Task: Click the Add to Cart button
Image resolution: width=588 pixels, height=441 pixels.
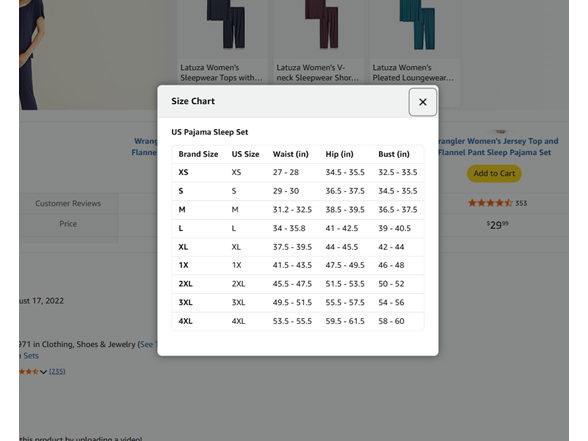Action: (x=494, y=174)
